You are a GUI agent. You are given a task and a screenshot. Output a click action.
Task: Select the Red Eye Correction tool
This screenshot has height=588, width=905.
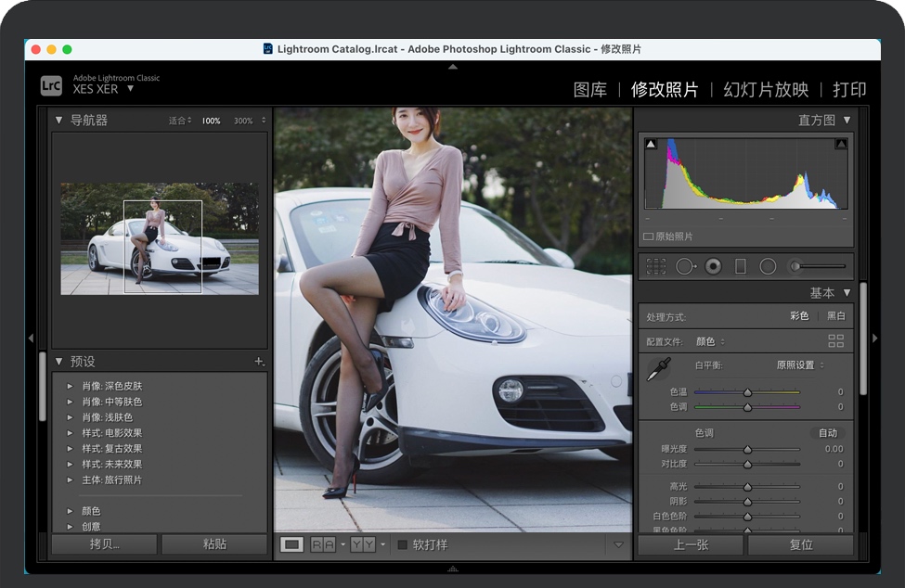713,266
